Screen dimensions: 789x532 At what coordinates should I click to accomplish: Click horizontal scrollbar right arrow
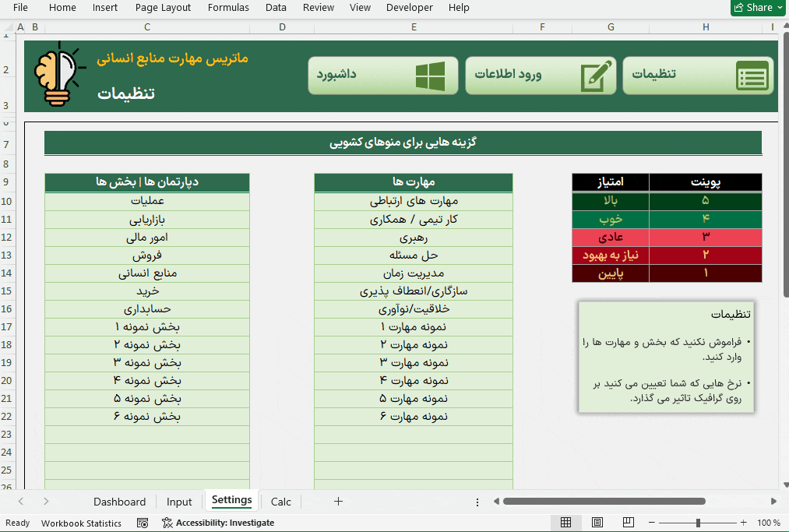pos(774,502)
